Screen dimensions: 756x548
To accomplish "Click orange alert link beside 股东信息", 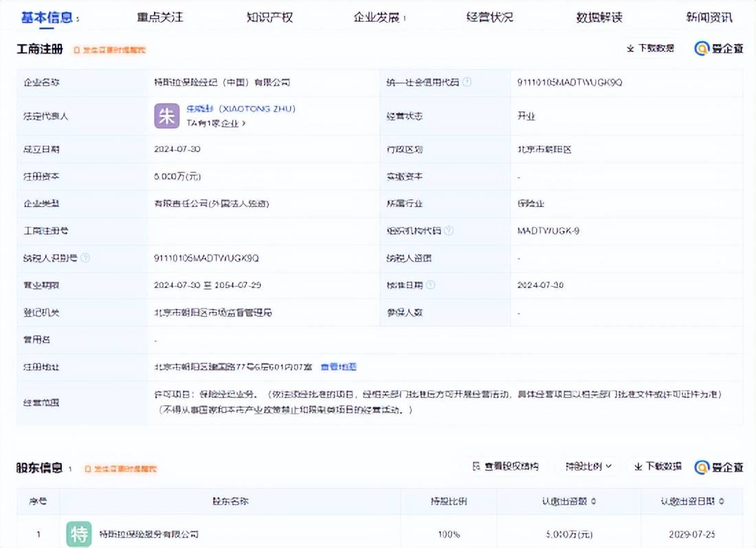I will coord(121,468).
